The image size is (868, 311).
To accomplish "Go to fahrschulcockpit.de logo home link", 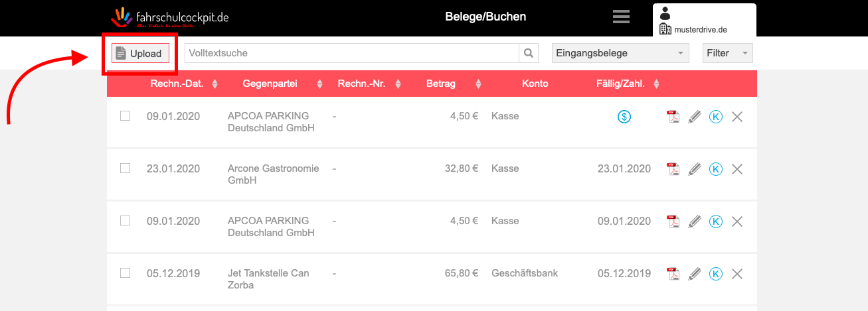I will tap(169, 18).
